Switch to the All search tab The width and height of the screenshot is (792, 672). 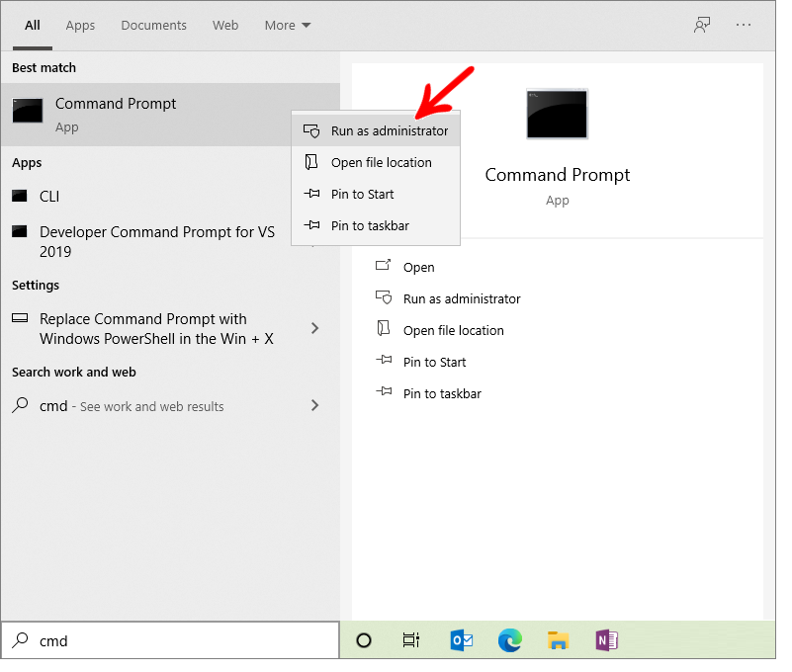[x=33, y=26]
